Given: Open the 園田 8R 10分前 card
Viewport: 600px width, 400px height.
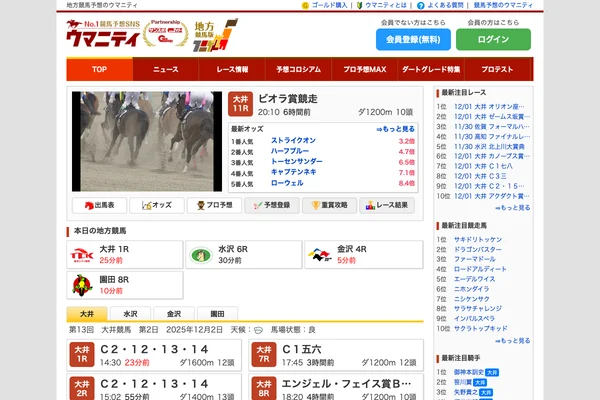Looking at the screenshot, I should (125, 285).
